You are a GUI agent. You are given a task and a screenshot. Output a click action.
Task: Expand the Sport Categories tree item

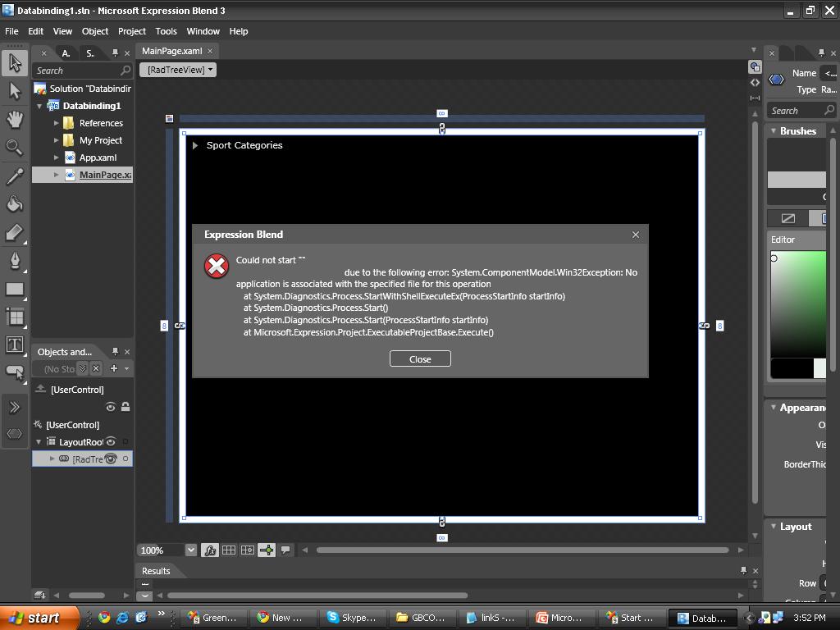[195, 145]
